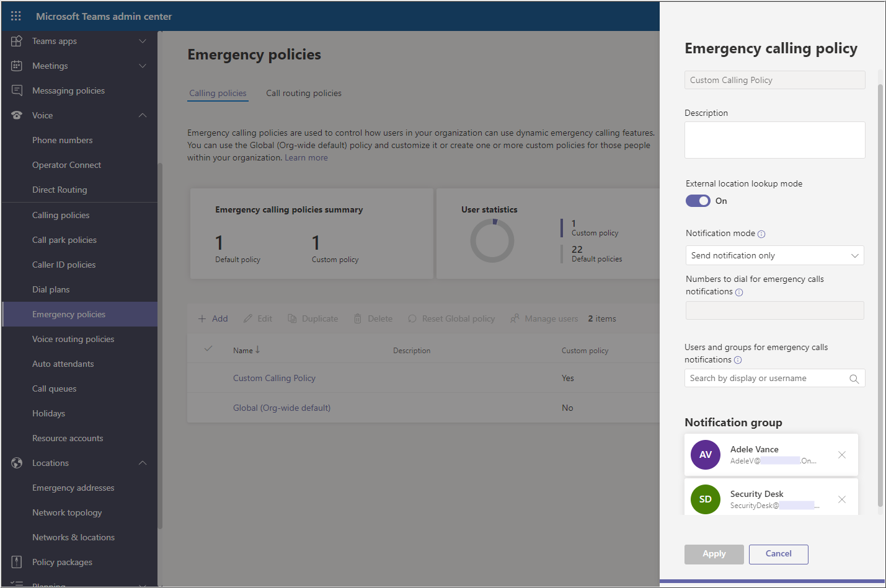Collapse the Voice section chevron
This screenshot has width=886, height=588.
point(143,115)
